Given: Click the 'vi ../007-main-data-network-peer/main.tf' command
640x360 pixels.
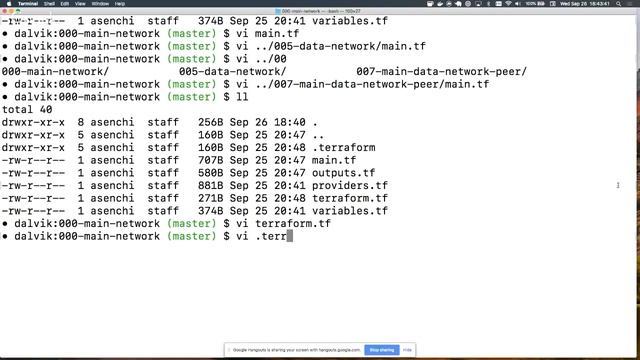Looking at the screenshot, I should tap(362, 84).
